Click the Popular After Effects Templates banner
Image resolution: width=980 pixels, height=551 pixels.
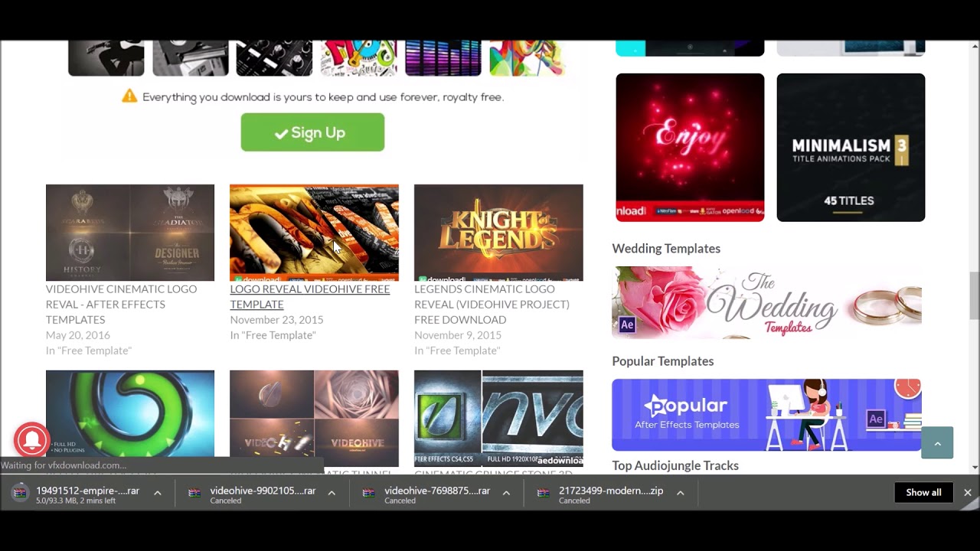point(766,415)
